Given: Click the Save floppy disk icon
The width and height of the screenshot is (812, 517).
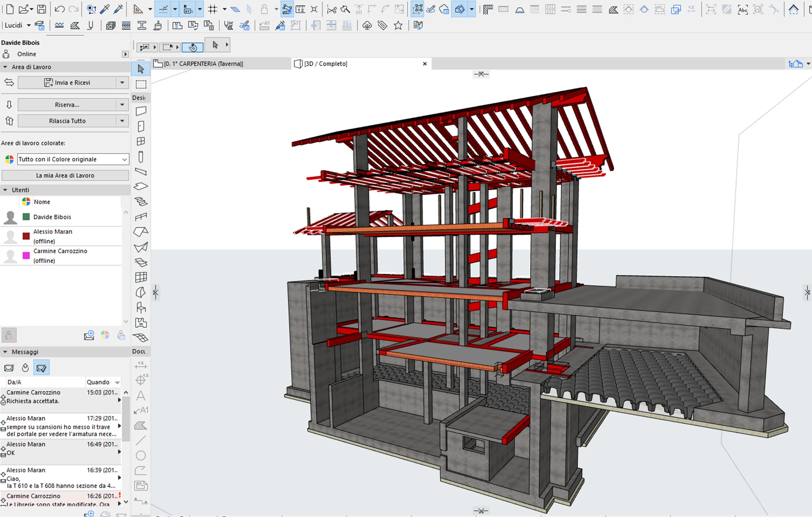Looking at the screenshot, I should point(41,9).
